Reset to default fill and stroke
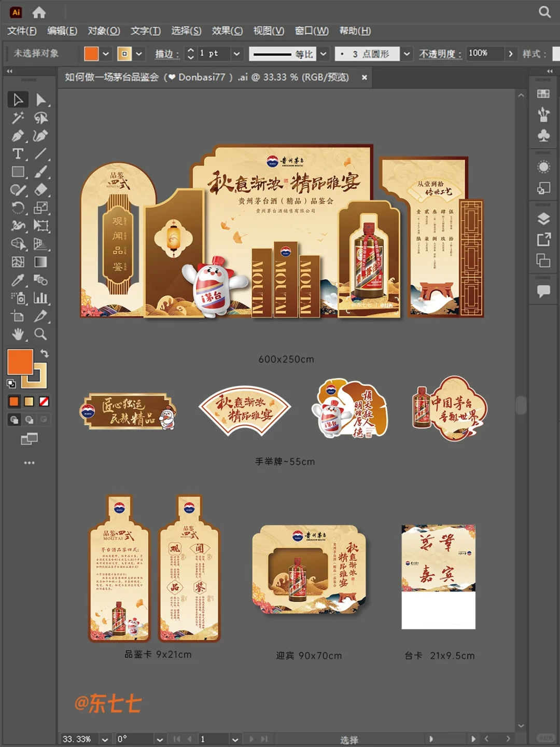 pos(11,384)
